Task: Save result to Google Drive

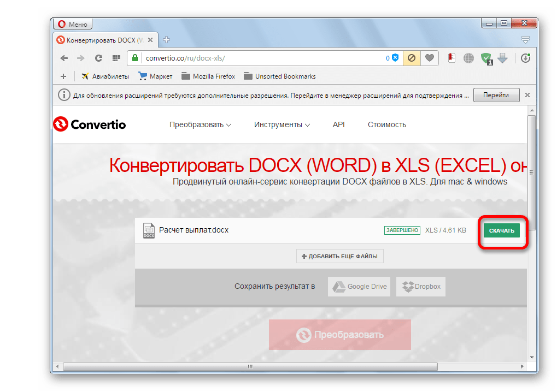Action: [x=359, y=287]
